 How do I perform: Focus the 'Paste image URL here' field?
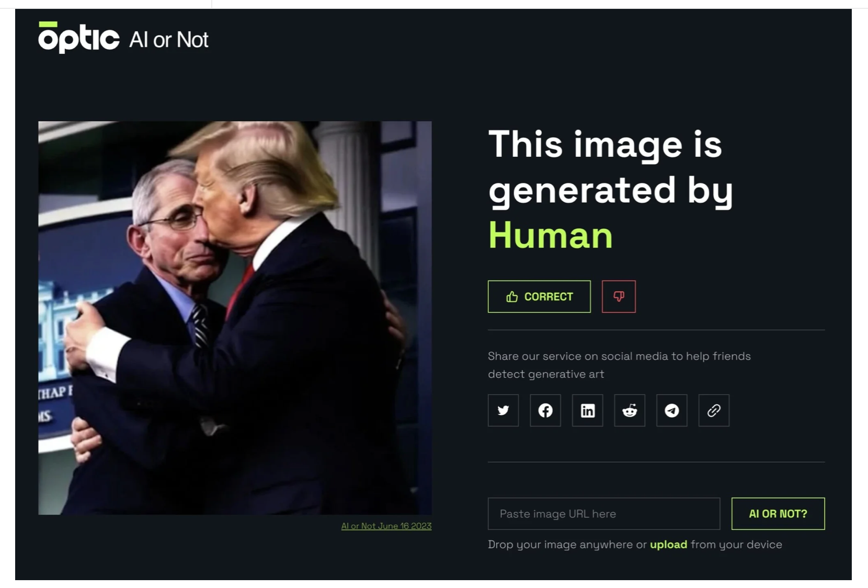(x=604, y=514)
